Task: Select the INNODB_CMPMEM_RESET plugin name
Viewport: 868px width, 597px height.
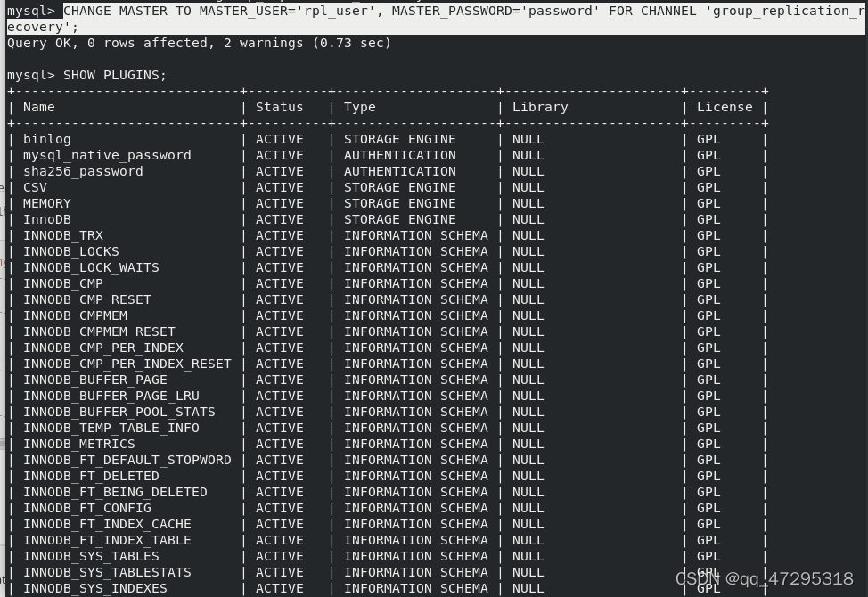Action: [99, 332]
